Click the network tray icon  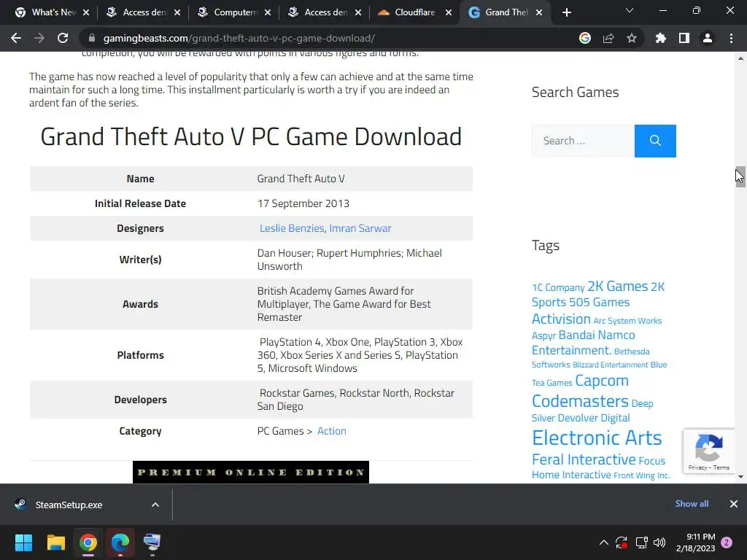coord(641,542)
